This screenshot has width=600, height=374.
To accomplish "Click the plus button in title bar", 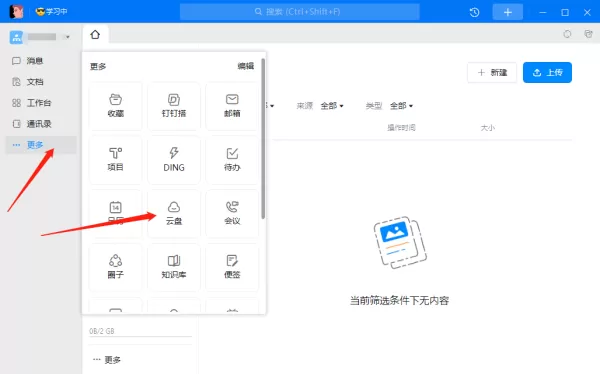I will coord(508,12).
